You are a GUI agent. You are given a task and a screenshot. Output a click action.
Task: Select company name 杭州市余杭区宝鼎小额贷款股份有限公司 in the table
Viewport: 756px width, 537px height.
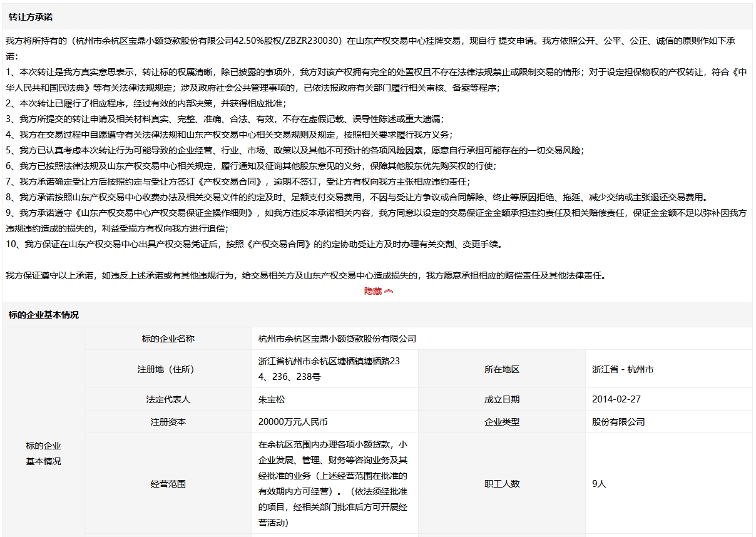click(x=337, y=339)
